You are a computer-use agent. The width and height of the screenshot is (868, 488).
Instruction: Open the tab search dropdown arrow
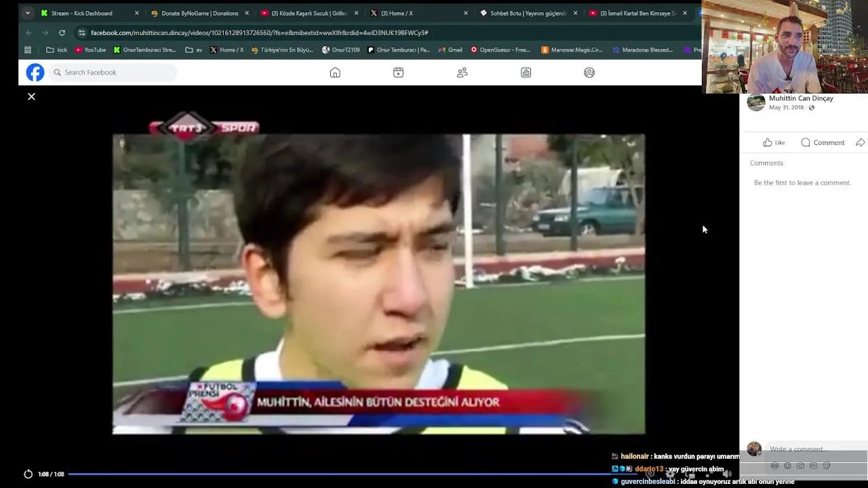tap(27, 13)
